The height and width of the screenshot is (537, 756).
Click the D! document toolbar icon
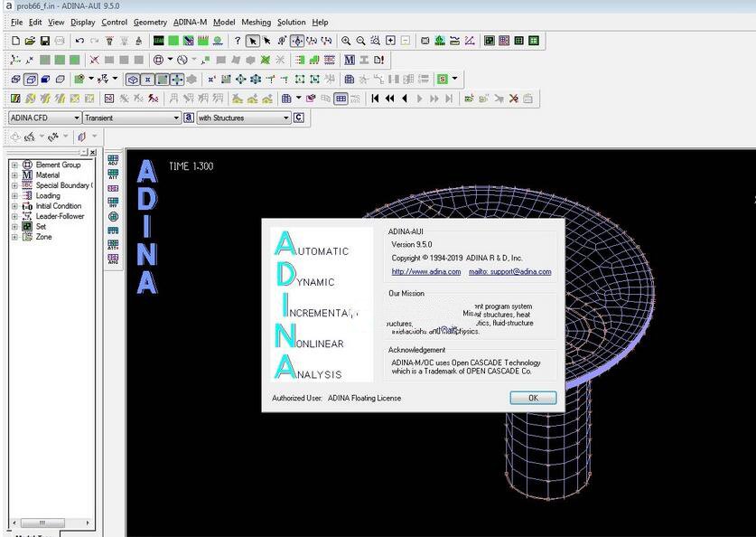pos(379,60)
